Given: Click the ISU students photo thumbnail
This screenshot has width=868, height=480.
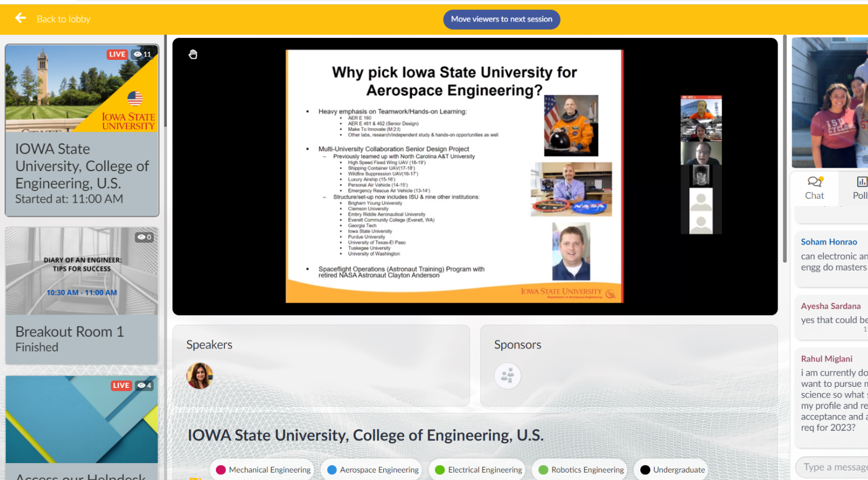Looking at the screenshot, I should click(830, 103).
